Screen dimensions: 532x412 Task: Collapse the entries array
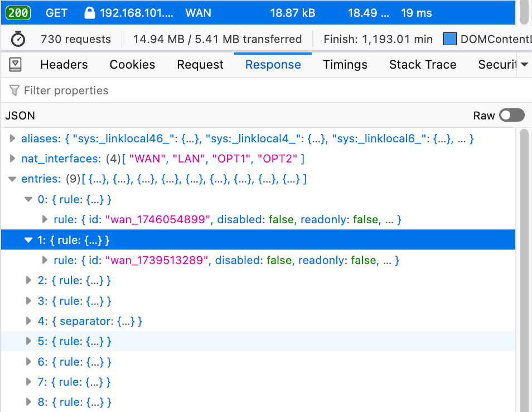12,179
